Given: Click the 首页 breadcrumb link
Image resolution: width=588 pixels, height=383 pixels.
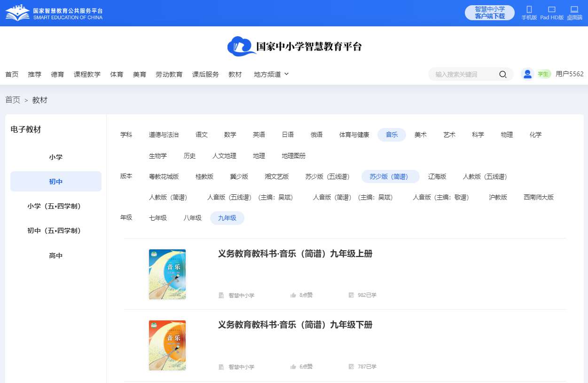Looking at the screenshot, I should click(13, 100).
